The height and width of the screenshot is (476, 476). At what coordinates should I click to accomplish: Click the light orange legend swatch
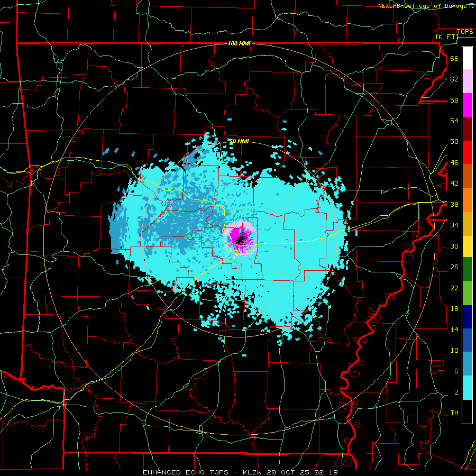(x=467, y=200)
